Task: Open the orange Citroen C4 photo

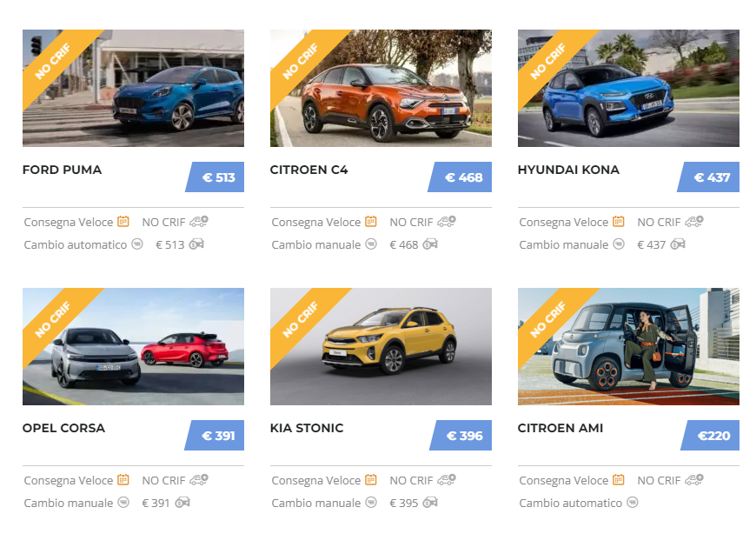Action: pos(381,89)
